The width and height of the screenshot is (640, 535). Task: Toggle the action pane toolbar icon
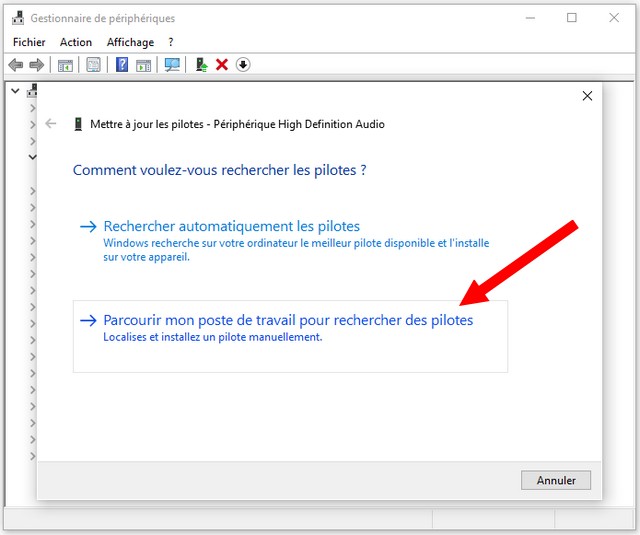(143, 65)
